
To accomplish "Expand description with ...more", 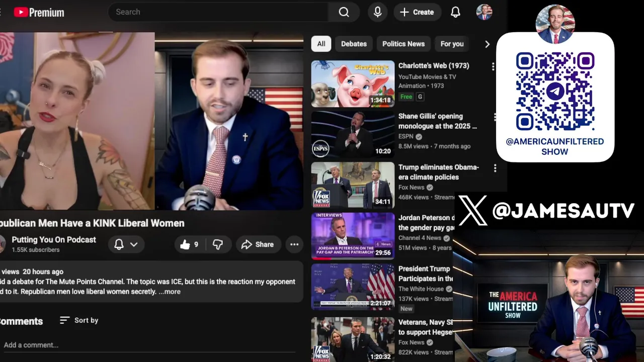I will click(x=170, y=292).
